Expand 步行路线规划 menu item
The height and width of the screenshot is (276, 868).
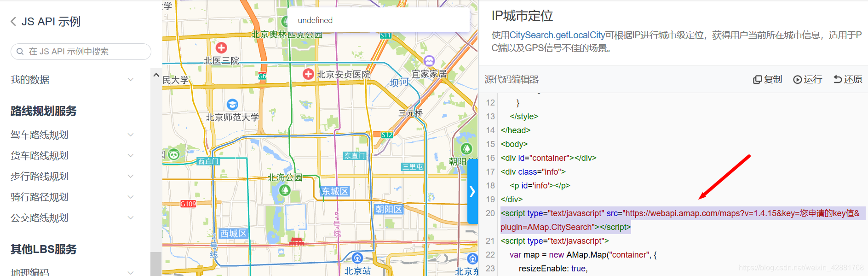pos(131,176)
